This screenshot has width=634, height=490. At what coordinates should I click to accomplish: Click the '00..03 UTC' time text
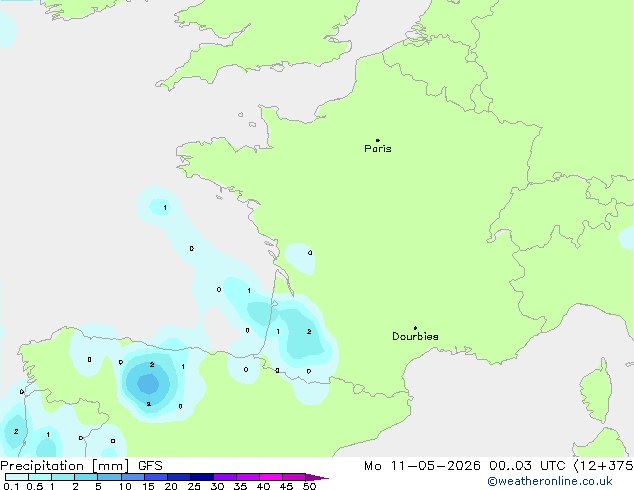coord(527,466)
